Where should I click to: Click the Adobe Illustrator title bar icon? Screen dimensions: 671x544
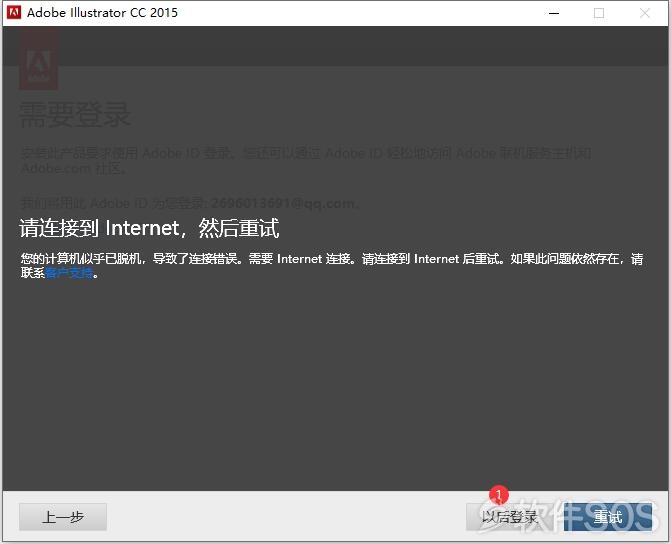click(14, 12)
